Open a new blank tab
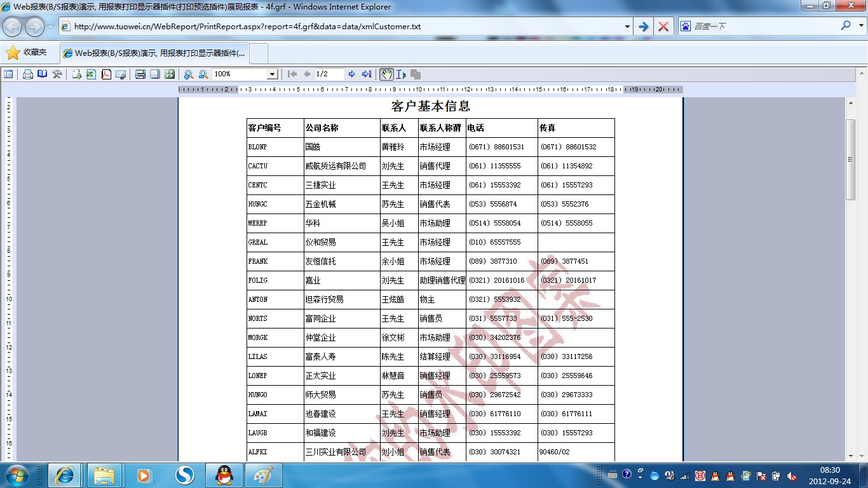Image resolution: width=868 pixels, height=488 pixels. (x=259, y=53)
